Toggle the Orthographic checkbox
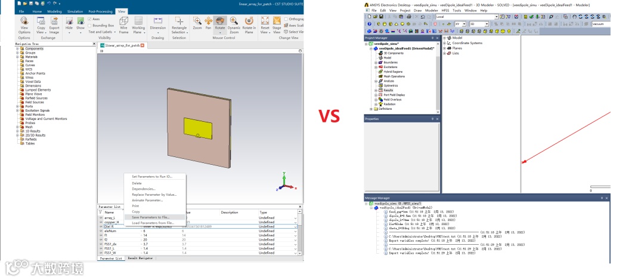Screen dimensions: 644x280 tap(286, 19)
